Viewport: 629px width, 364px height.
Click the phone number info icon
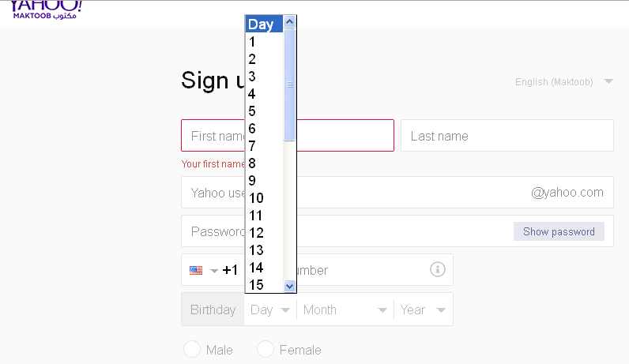[437, 270]
